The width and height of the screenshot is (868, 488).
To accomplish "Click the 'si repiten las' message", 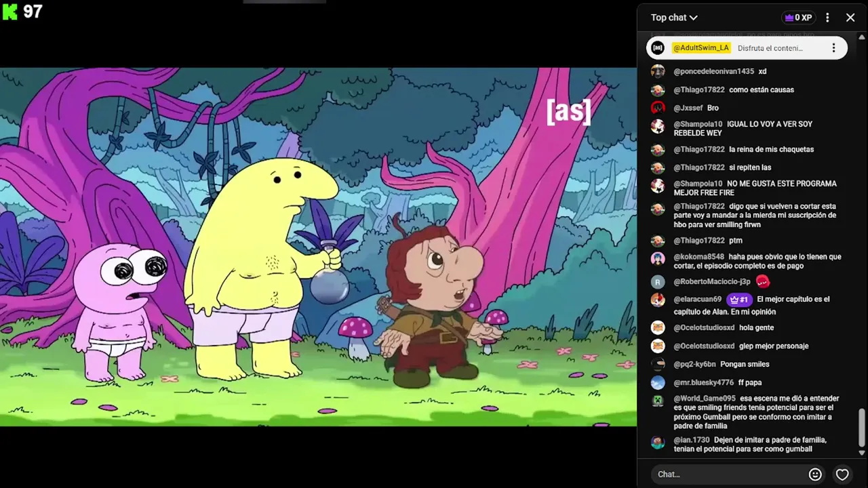I will pyautogui.click(x=750, y=167).
